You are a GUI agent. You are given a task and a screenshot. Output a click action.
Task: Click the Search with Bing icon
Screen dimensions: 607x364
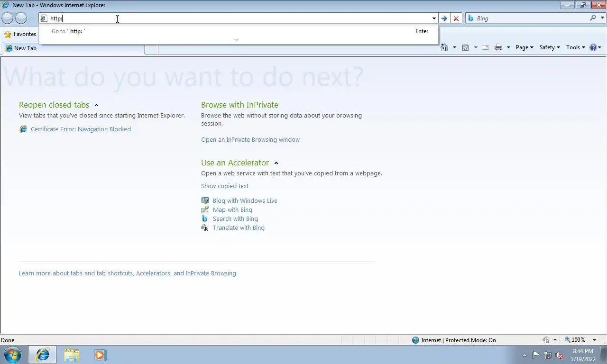[205, 218]
